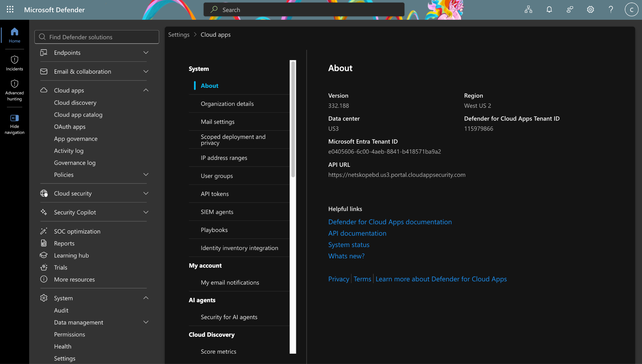
Task: Click the Cloud security globe icon
Action: [44, 193]
